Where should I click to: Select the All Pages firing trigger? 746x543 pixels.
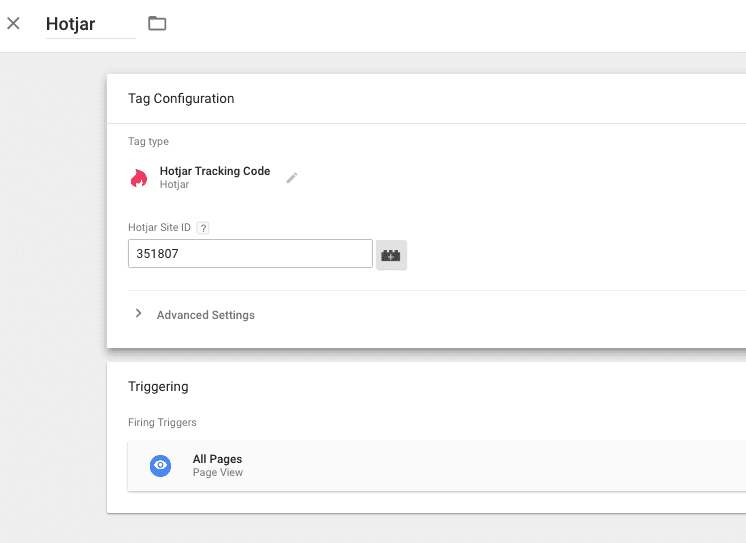tap(437, 466)
